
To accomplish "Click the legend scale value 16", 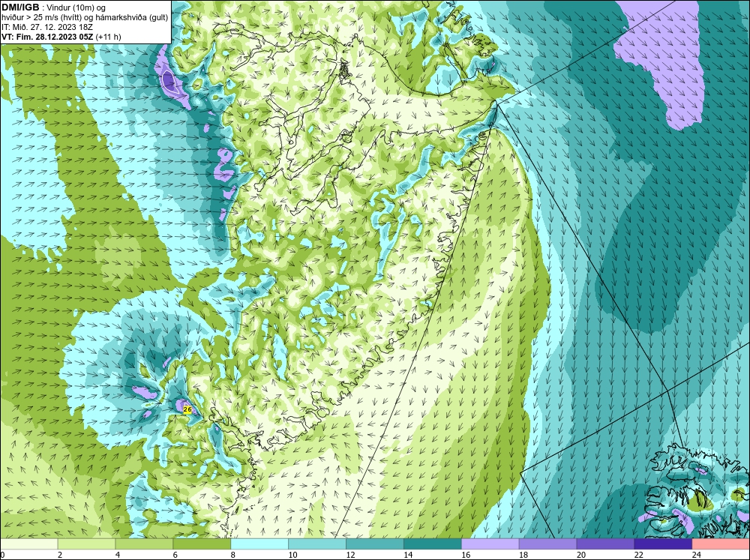I will (x=466, y=555).
